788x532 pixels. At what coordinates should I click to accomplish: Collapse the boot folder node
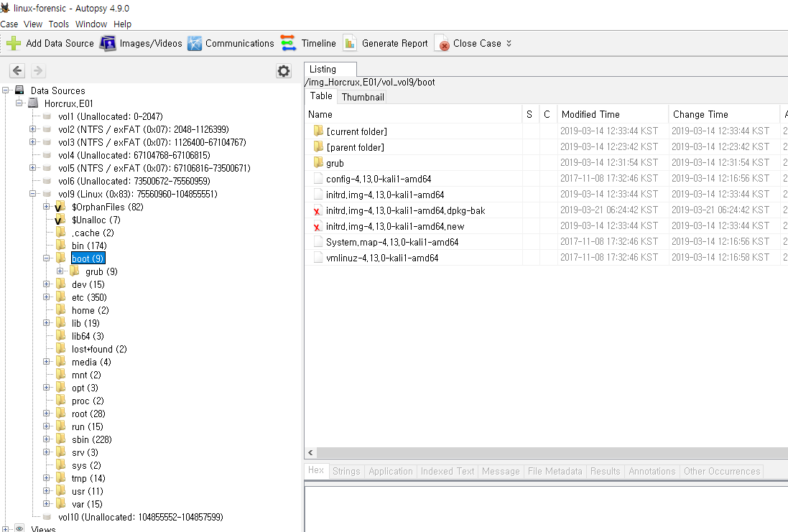46,258
